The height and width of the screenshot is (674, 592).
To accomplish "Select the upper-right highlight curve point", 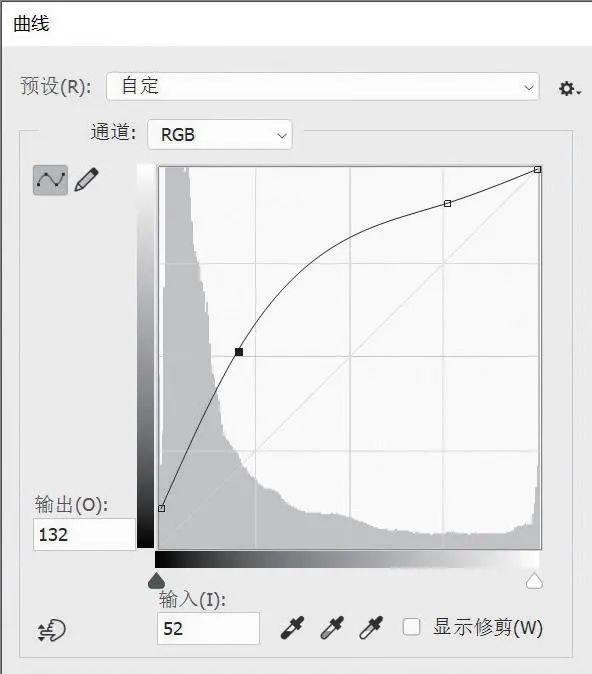I will (447, 203).
